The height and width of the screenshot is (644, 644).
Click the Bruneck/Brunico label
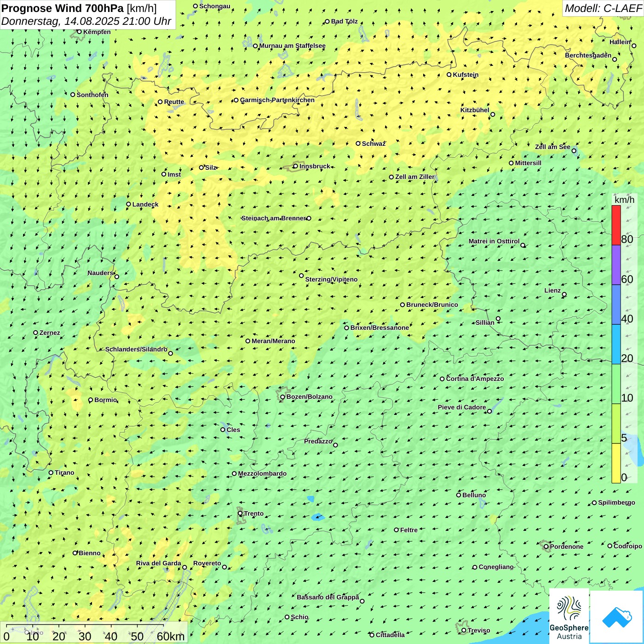click(x=432, y=305)
